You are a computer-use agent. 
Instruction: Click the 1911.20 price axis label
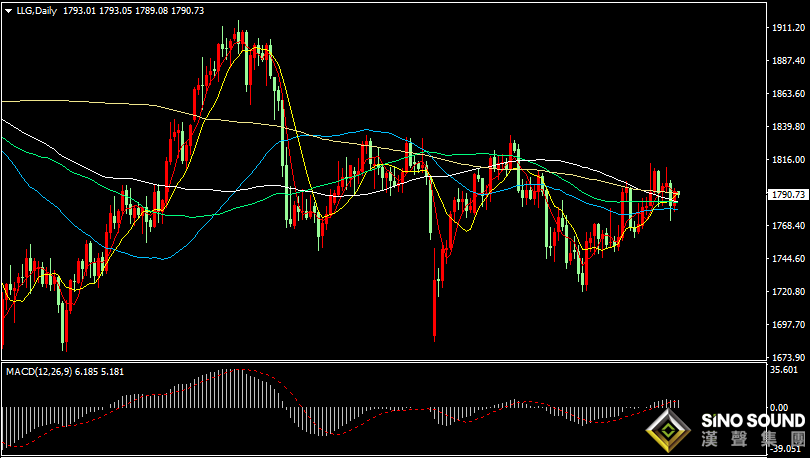[788, 27]
